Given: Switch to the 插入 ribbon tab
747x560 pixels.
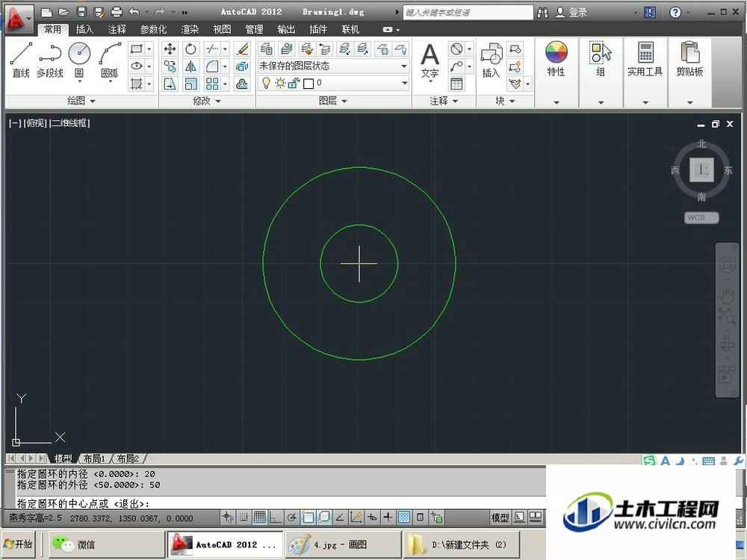Looking at the screenshot, I should click(x=84, y=30).
